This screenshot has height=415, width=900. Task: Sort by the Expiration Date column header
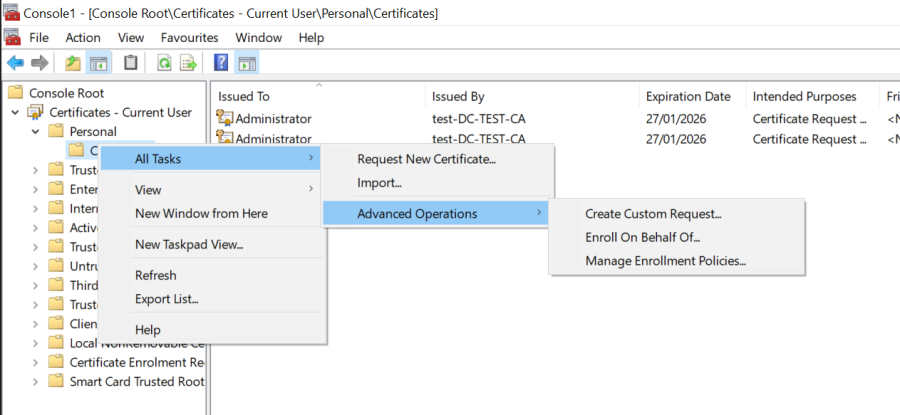point(688,96)
